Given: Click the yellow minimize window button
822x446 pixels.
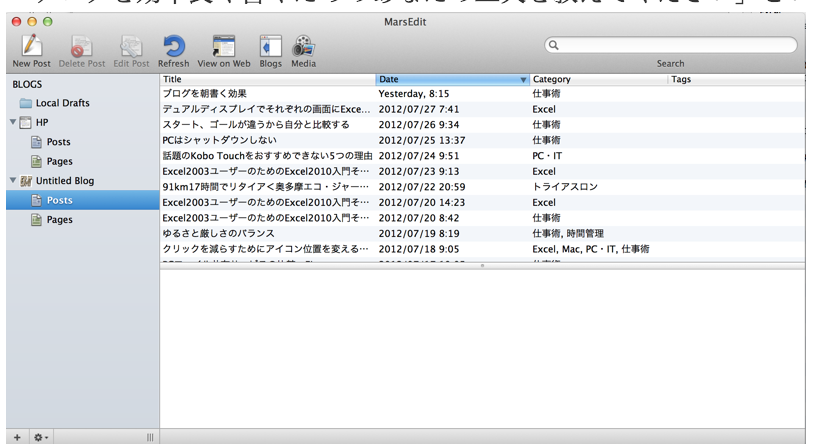Looking at the screenshot, I should pos(32,21).
